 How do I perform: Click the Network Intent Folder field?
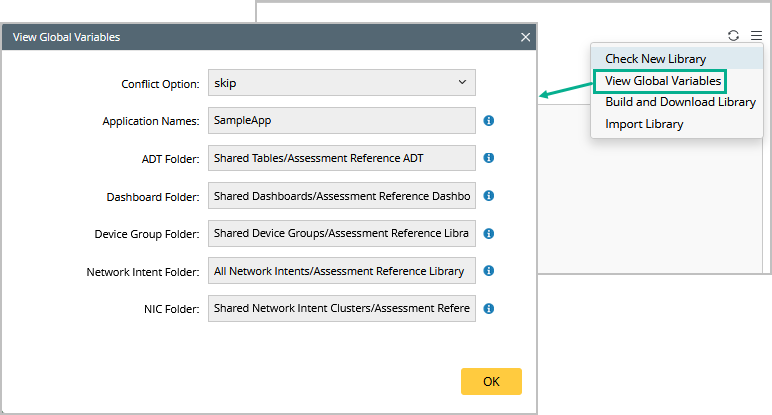click(x=341, y=271)
